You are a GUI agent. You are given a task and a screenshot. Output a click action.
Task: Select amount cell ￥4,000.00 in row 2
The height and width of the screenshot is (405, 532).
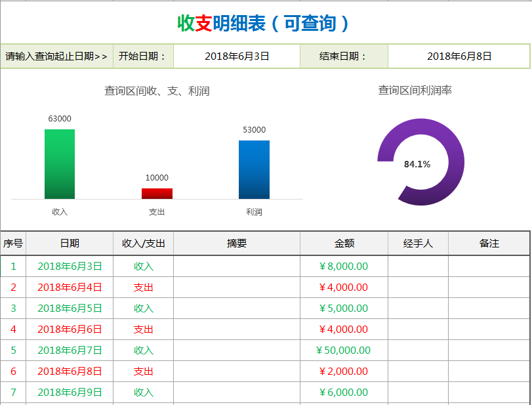(x=344, y=288)
